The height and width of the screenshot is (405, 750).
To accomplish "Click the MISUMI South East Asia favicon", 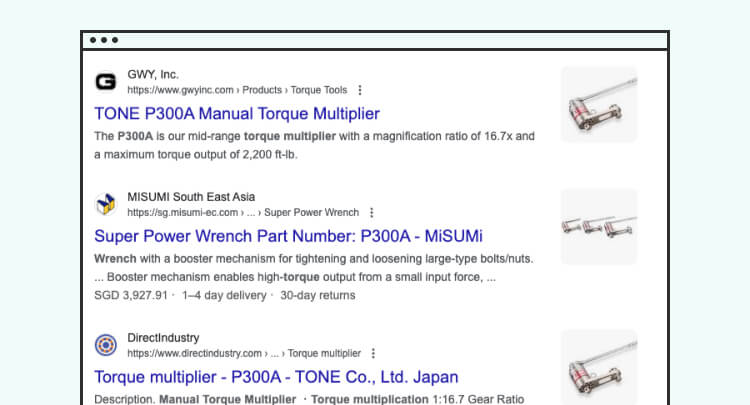I will click(x=106, y=204).
